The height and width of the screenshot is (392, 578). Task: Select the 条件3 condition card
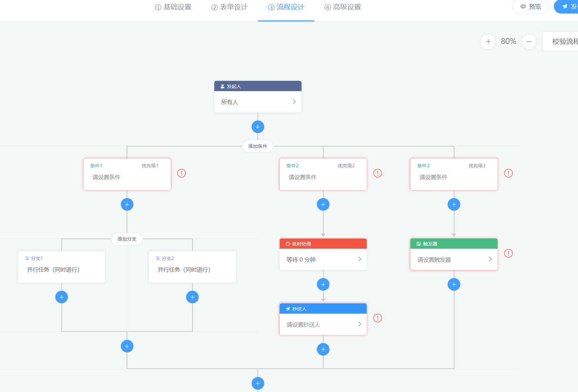point(453,174)
